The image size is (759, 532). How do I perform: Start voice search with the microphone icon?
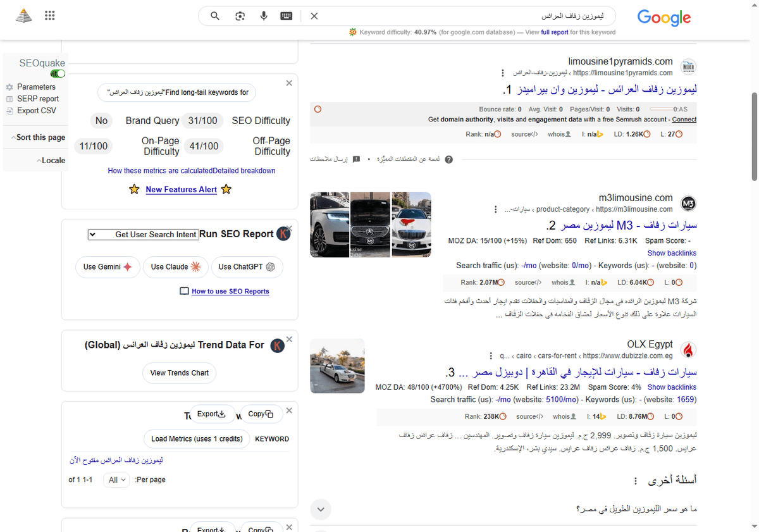point(264,16)
